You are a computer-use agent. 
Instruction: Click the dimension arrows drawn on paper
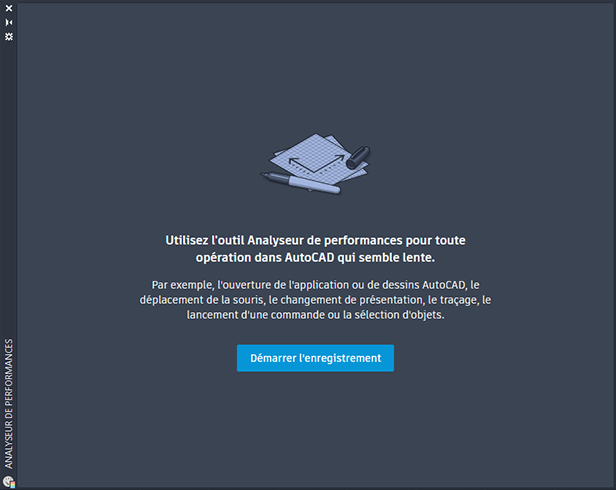pos(316,163)
